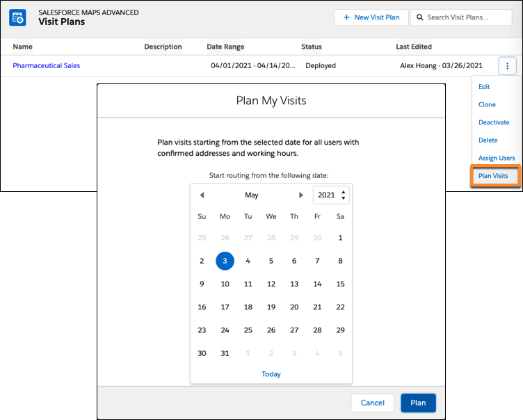Pick Assign Users from the row menu
Screen dimensions: 523x420
click(497, 158)
